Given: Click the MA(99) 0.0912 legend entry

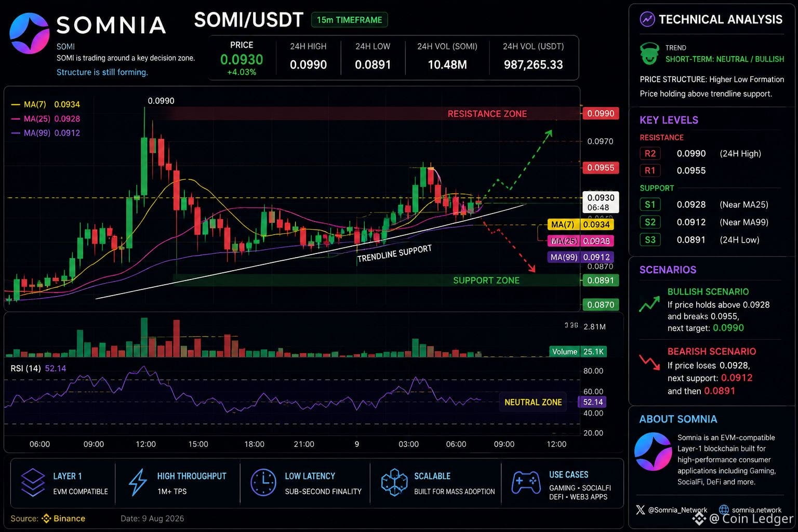Looking at the screenshot, I should pyautogui.click(x=46, y=133).
